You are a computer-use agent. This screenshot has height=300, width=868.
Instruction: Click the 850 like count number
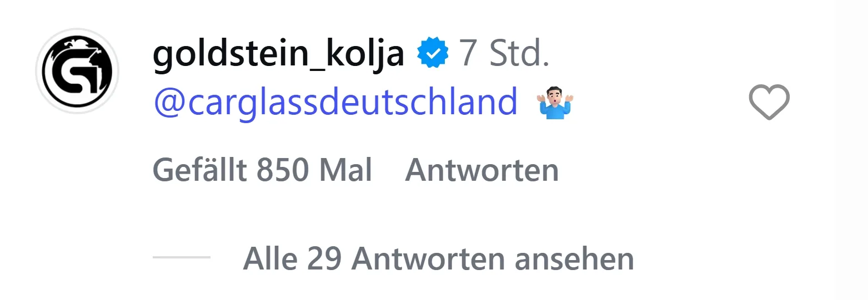[283, 170]
